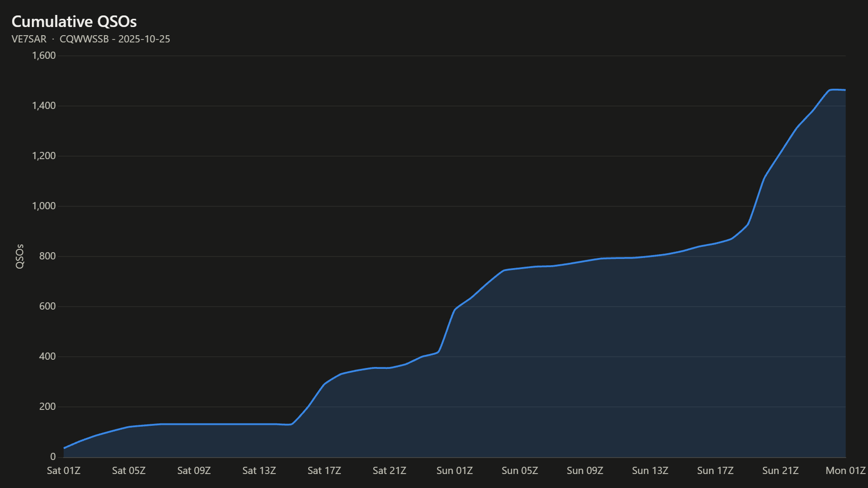Image resolution: width=868 pixels, height=488 pixels.
Task: Click the 1,000 y-axis label
Action: (x=44, y=206)
